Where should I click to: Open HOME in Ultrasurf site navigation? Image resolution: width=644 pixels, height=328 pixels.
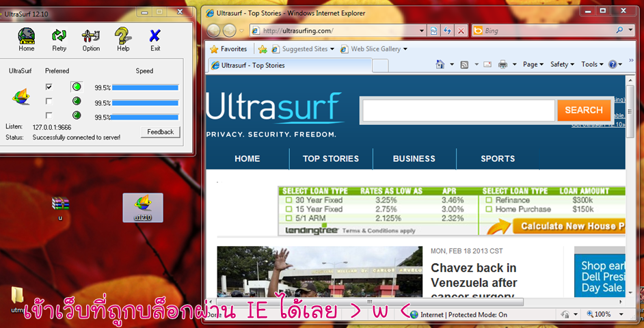(247, 159)
